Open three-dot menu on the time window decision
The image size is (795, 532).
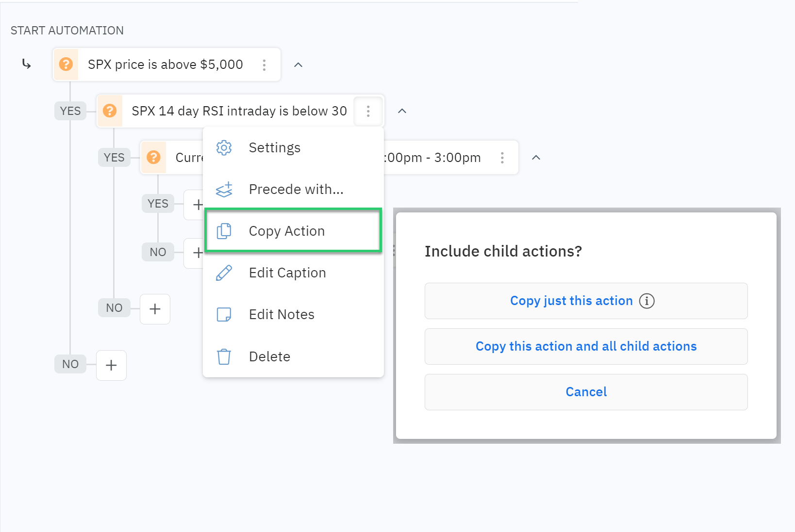(x=502, y=158)
